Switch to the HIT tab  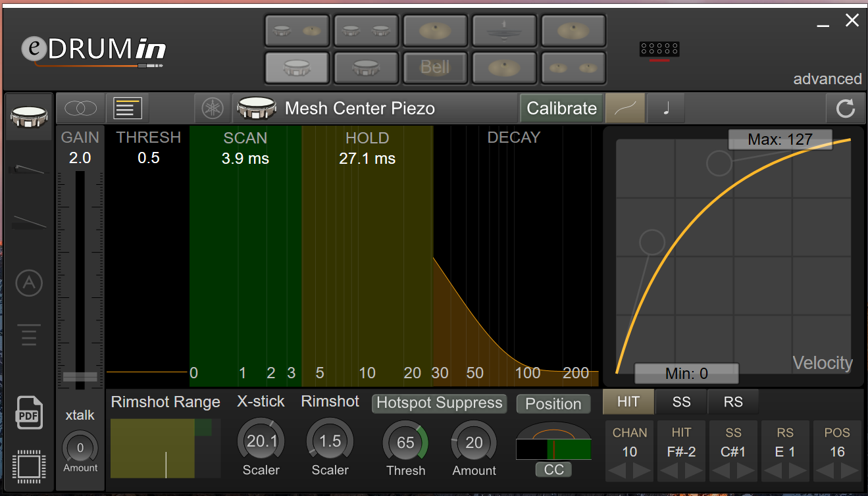[629, 401]
